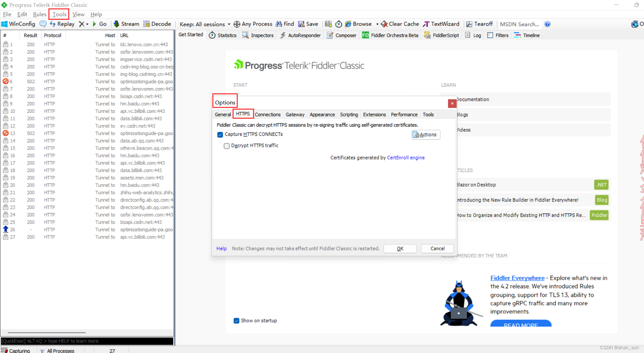Check Decrypt HTTPS traffic option
The image size is (644, 353).
pos(227,146)
